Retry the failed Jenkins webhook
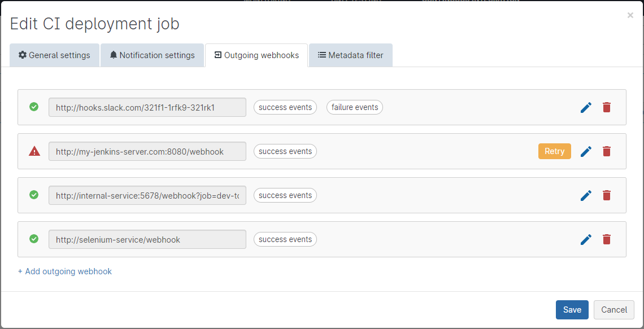This screenshot has height=329, width=644. click(x=554, y=151)
